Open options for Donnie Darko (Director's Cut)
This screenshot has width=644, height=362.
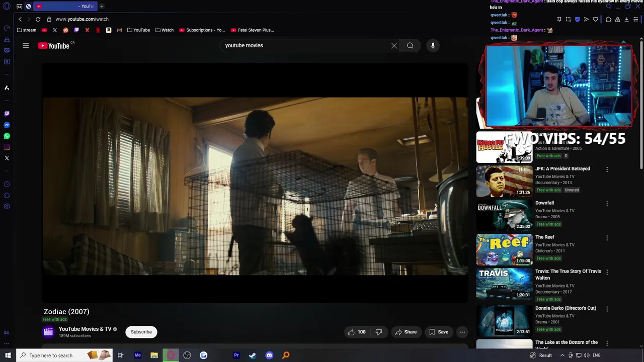(607, 309)
